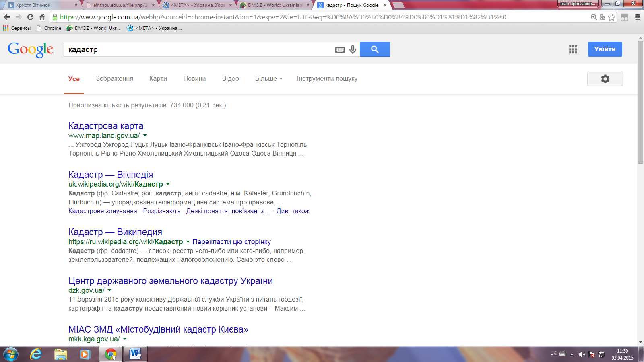
Task: Open Google apps grid
Action: point(573,49)
